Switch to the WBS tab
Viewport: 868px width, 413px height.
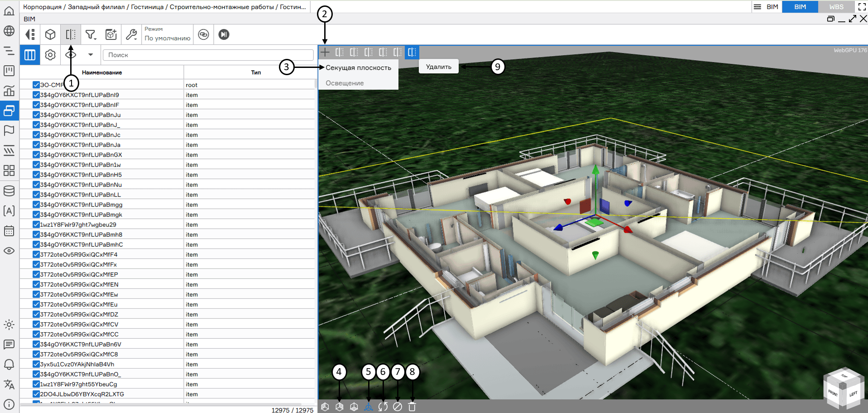836,7
